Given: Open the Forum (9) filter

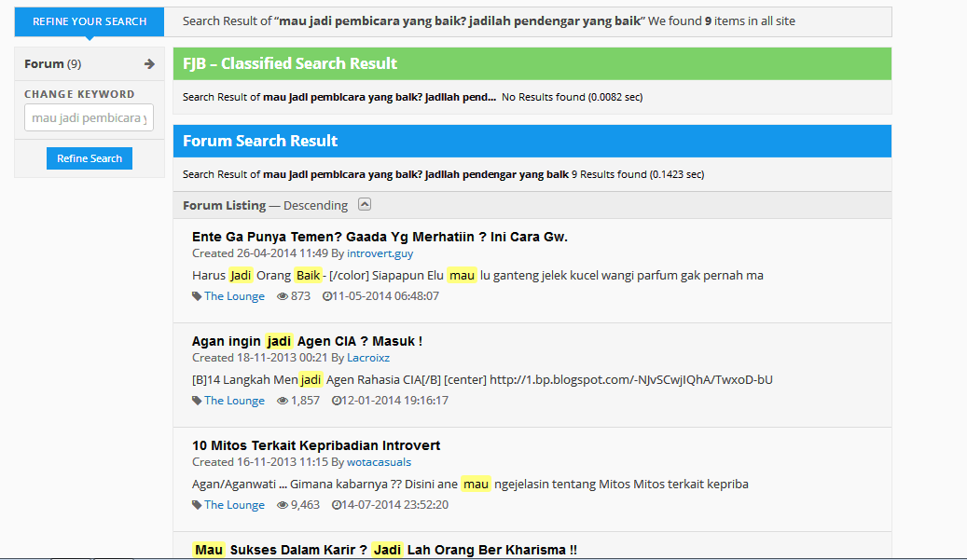Looking at the screenshot, I should 90,64.
